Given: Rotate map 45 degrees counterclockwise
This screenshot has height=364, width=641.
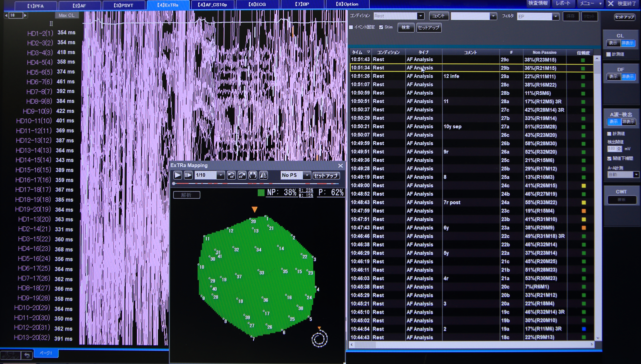Looking at the screenshot, I should [x=231, y=175].
